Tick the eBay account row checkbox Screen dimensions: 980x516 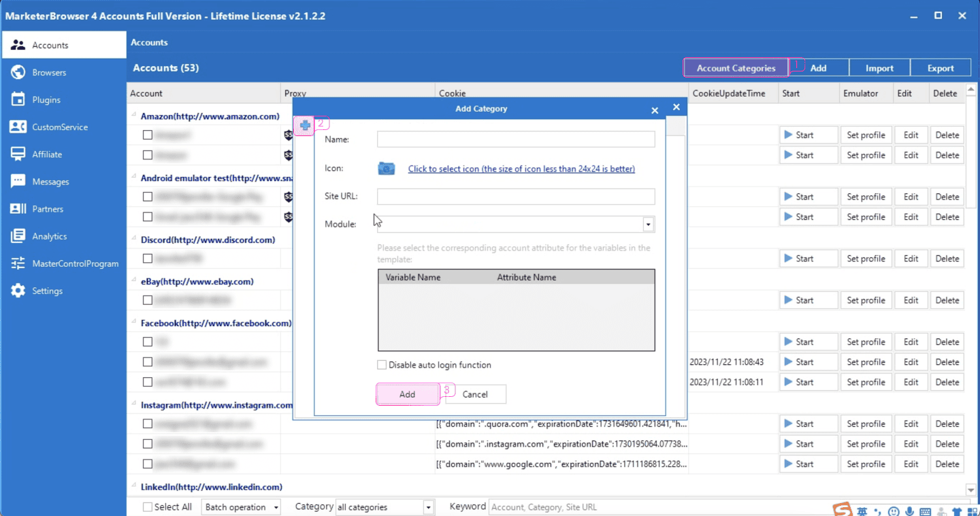tap(147, 300)
